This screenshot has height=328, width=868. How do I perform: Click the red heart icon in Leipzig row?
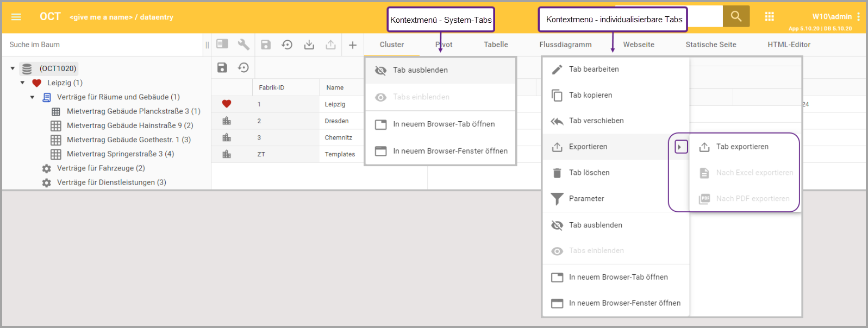click(x=227, y=104)
